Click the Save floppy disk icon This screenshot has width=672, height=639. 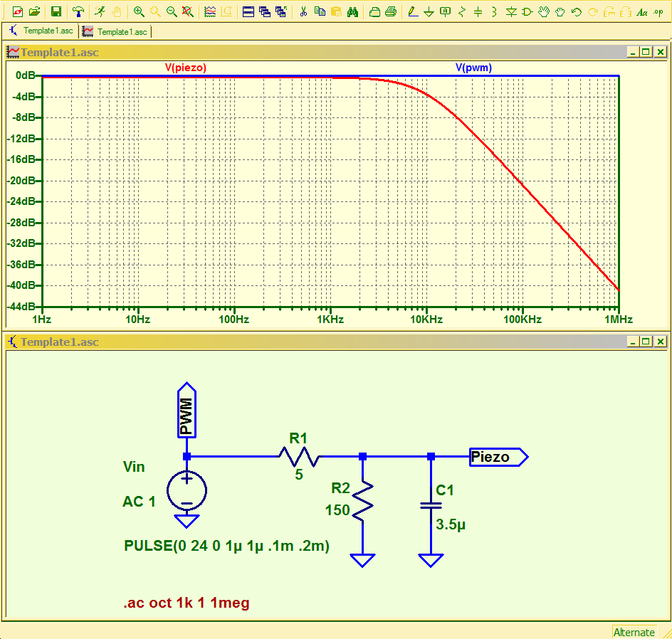pyautogui.click(x=56, y=12)
